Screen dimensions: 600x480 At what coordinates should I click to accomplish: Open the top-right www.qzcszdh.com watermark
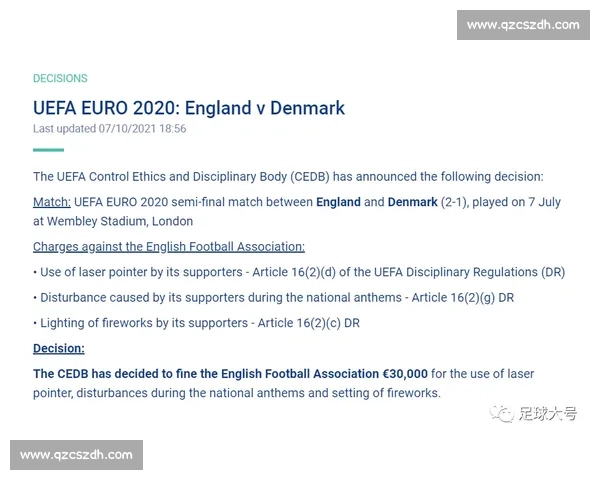[523, 25]
